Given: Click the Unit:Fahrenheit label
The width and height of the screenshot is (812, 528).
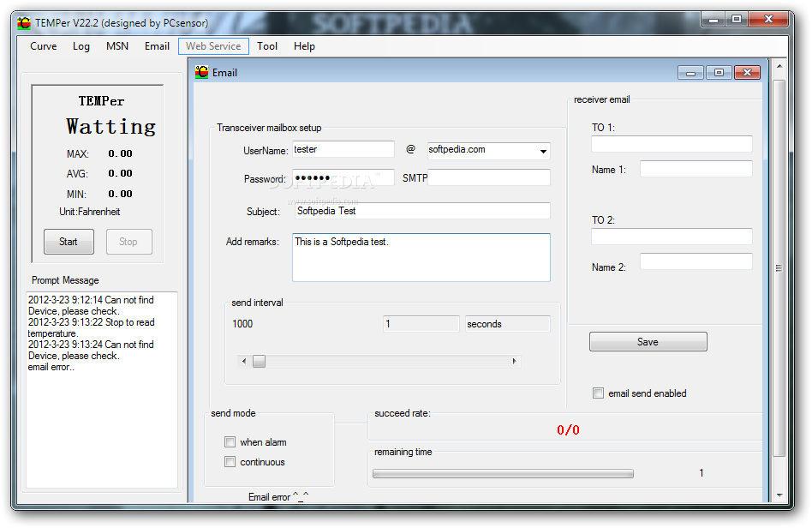Looking at the screenshot, I should [x=90, y=212].
